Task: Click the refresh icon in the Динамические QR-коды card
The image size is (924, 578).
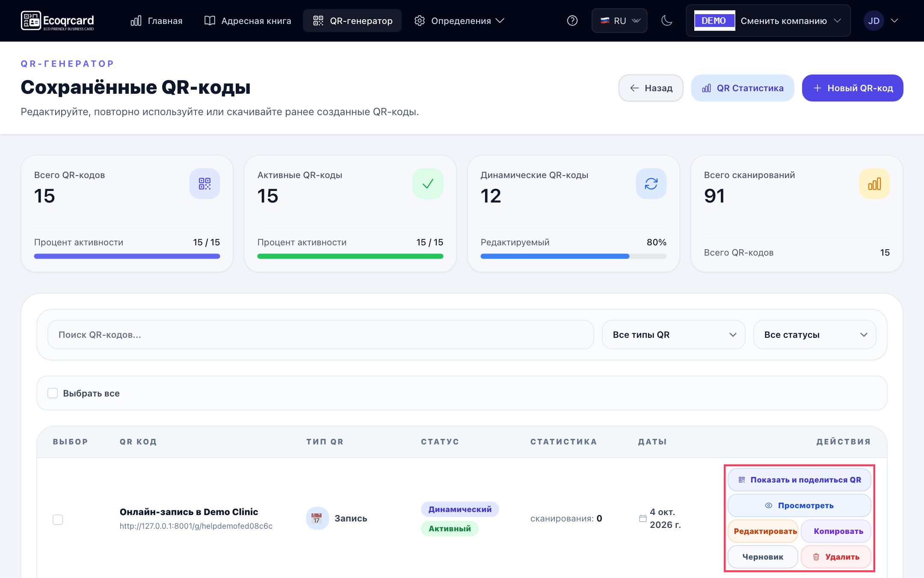Action: (651, 184)
